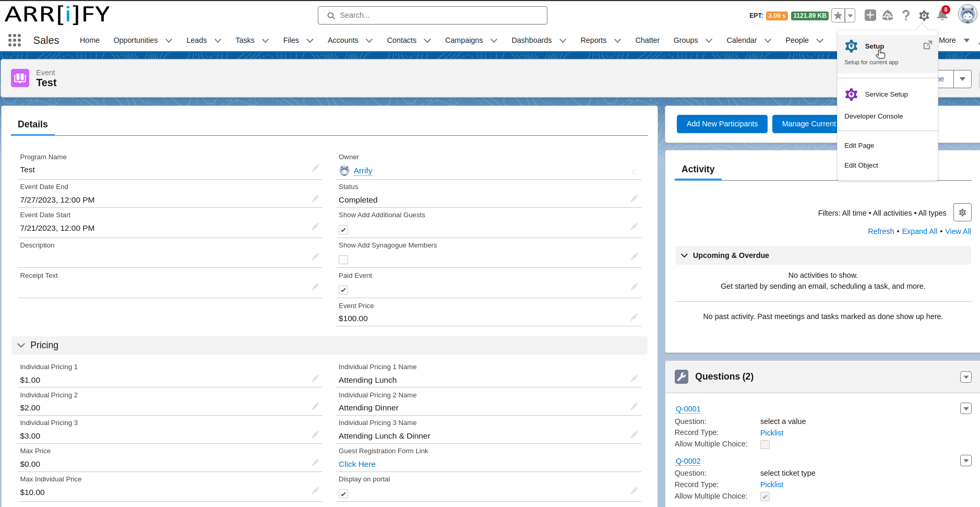
Task: Open Click Here registration form link
Action: (357, 464)
